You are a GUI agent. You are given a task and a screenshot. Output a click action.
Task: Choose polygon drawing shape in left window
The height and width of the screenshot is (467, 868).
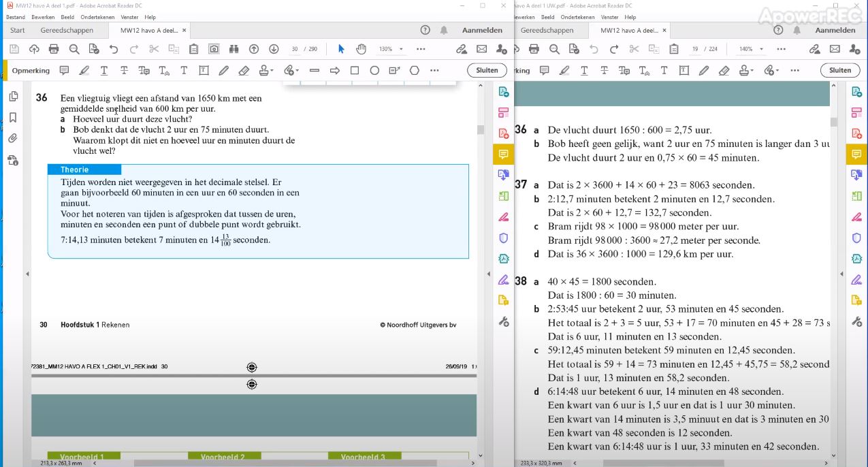pos(414,70)
